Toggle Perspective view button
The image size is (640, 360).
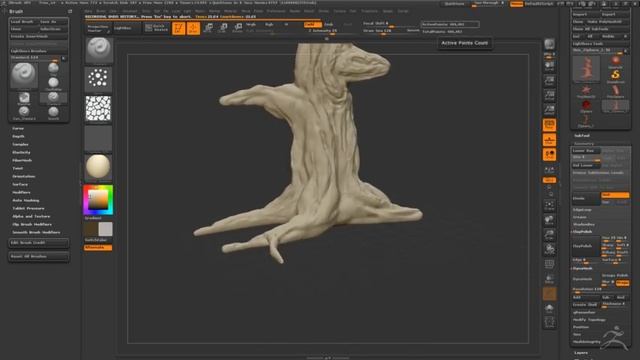point(549,125)
